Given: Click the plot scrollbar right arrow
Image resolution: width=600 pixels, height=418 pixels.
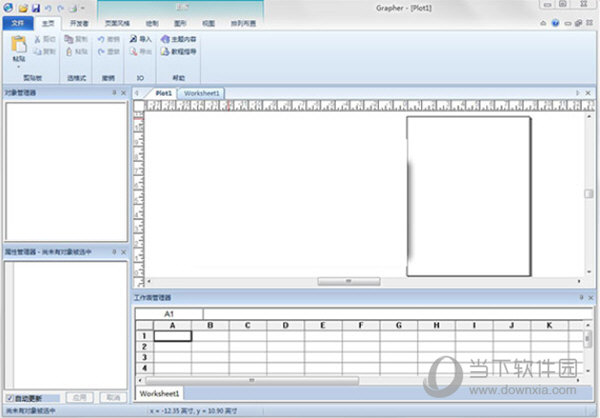Looking at the screenshot, I should pyautogui.click(x=579, y=281).
